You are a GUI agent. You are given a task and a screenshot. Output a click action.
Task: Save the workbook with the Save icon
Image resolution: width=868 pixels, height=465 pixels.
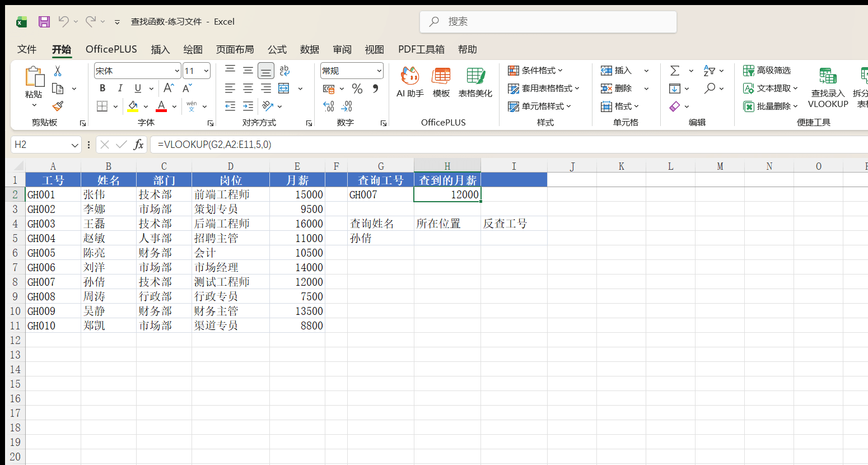pyautogui.click(x=44, y=22)
